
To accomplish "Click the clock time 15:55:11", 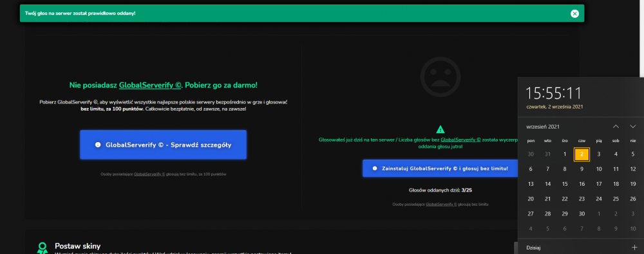I will point(554,93).
